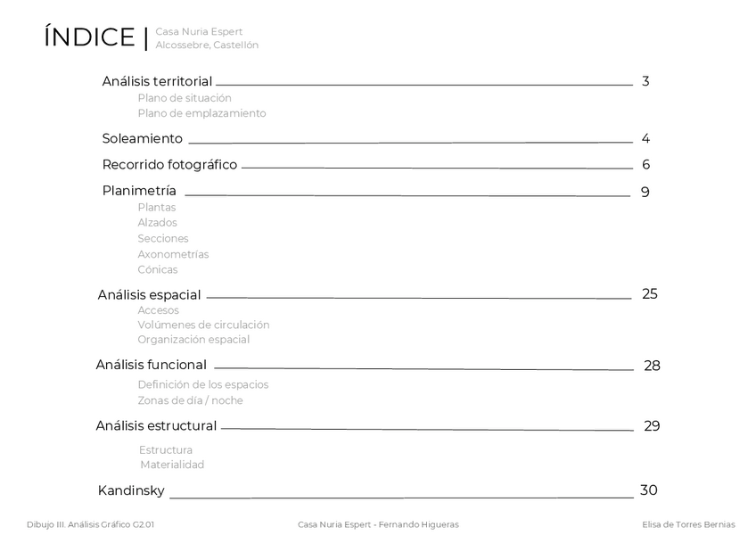Click page number 30 beside Kandinsky
The image size is (756, 535).
(649, 490)
